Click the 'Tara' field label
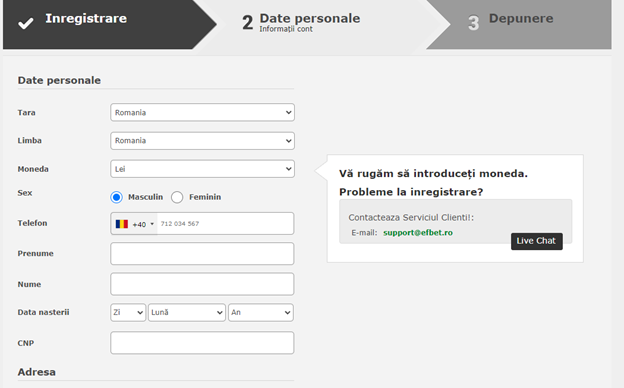This screenshot has width=624, height=388. (x=26, y=113)
